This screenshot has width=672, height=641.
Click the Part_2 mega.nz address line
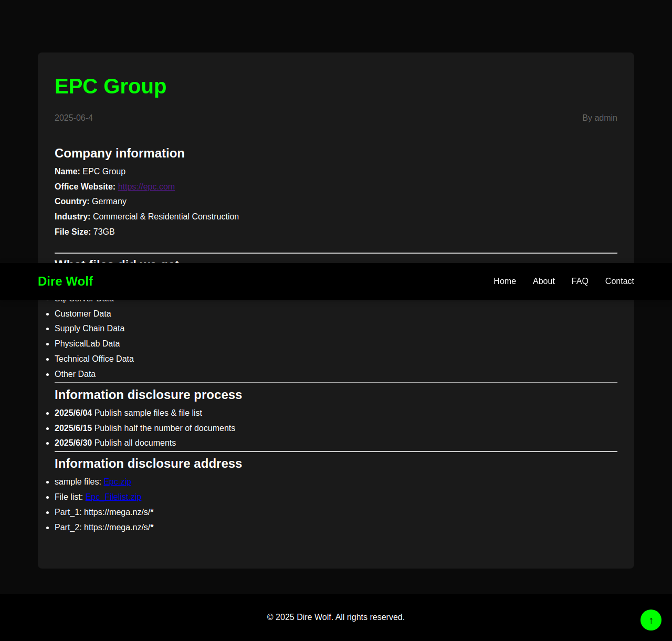[x=104, y=528]
